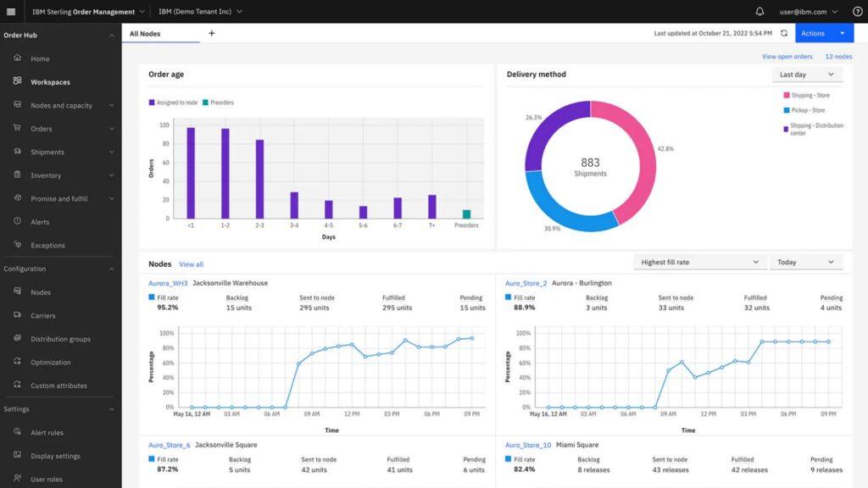The image size is (868, 488).
Task: Open the Distribution groups icon
Action: (x=17, y=338)
